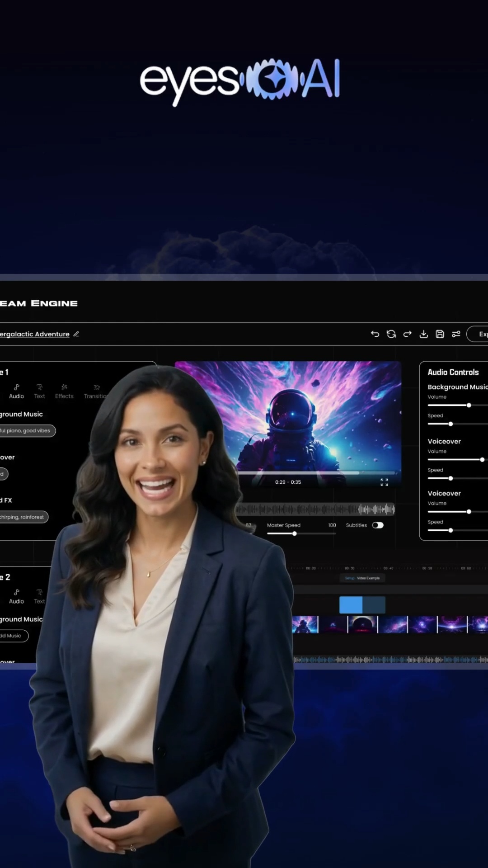This screenshot has height=868, width=488.
Task: Select the bright blue clip block on the timeline
Action: click(x=351, y=605)
